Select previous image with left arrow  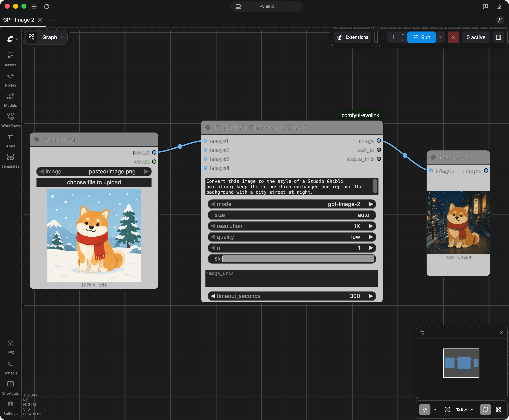tap(42, 172)
